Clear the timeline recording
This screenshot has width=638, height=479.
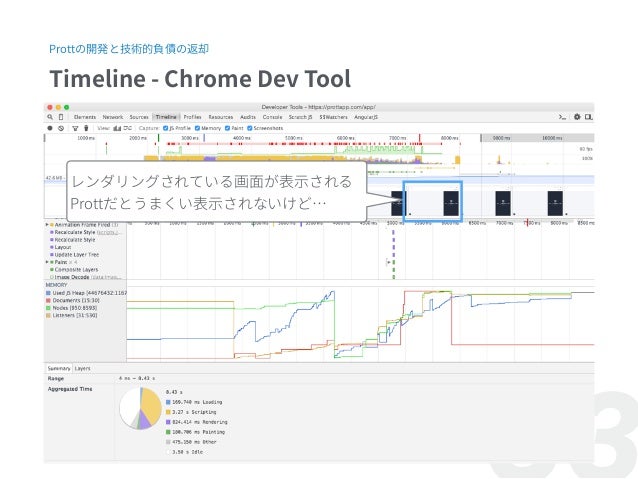click(x=61, y=128)
